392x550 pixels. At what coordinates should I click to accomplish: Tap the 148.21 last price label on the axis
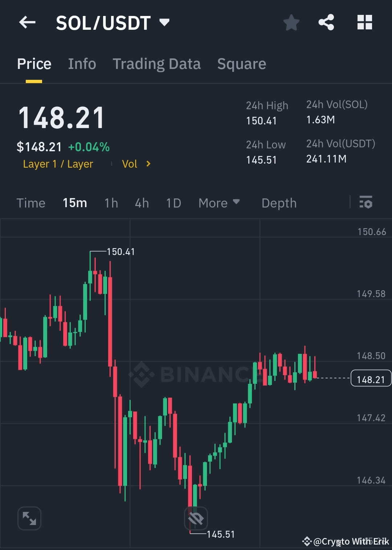(x=371, y=378)
